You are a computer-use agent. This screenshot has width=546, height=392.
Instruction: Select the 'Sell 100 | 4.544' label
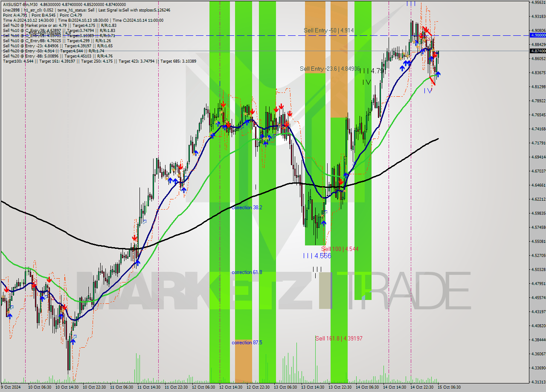tap(340, 249)
